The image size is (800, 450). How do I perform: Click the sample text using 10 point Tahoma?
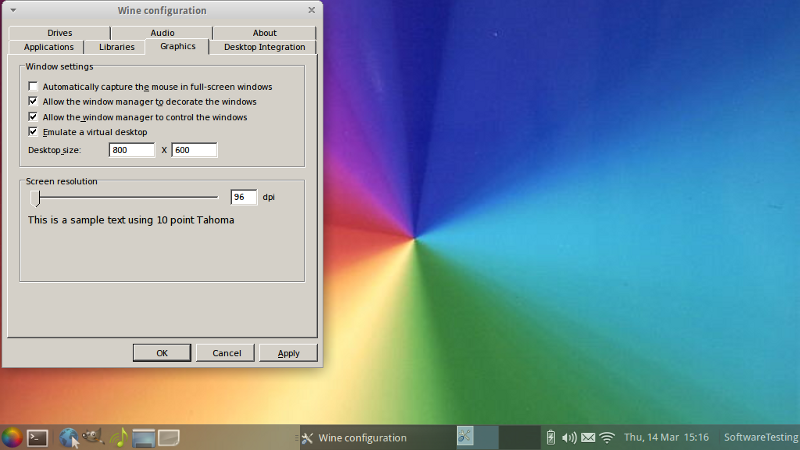tap(131, 220)
